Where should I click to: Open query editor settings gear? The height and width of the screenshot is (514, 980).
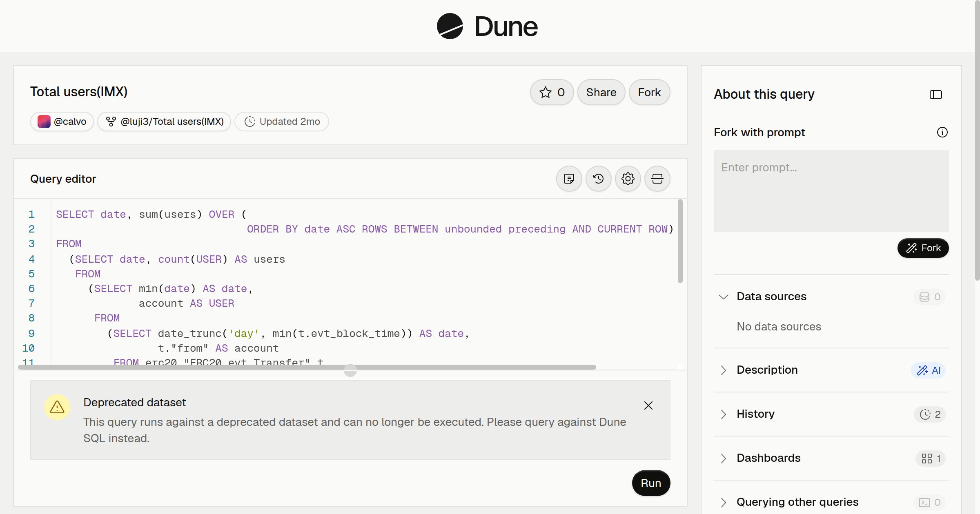(628, 179)
